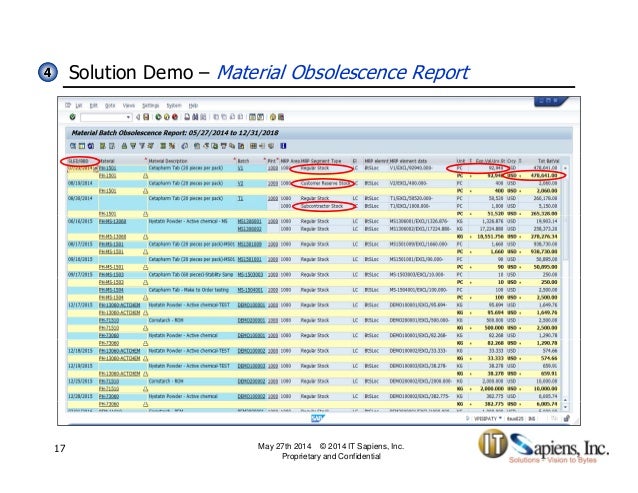
Task: Click the Save floppy disk icon
Action: [146, 117]
